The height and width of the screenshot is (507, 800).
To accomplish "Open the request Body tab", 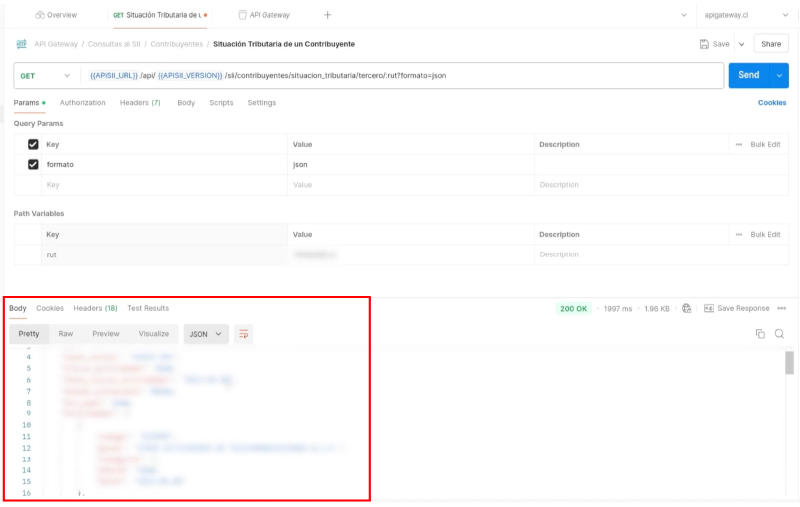I will click(186, 103).
